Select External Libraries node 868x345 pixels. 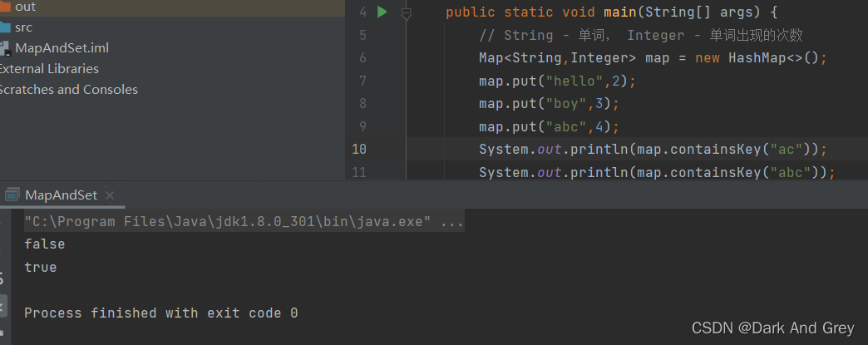click(x=49, y=69)
